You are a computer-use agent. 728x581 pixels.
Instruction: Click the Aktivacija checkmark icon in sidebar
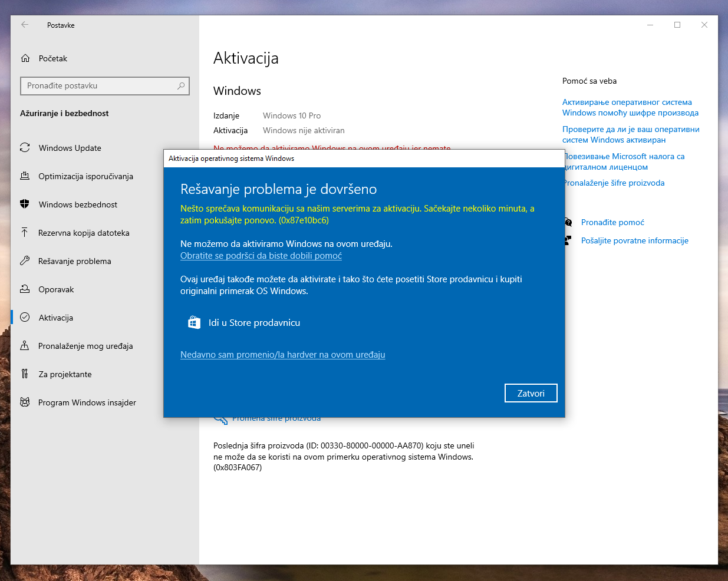(25, 317)
